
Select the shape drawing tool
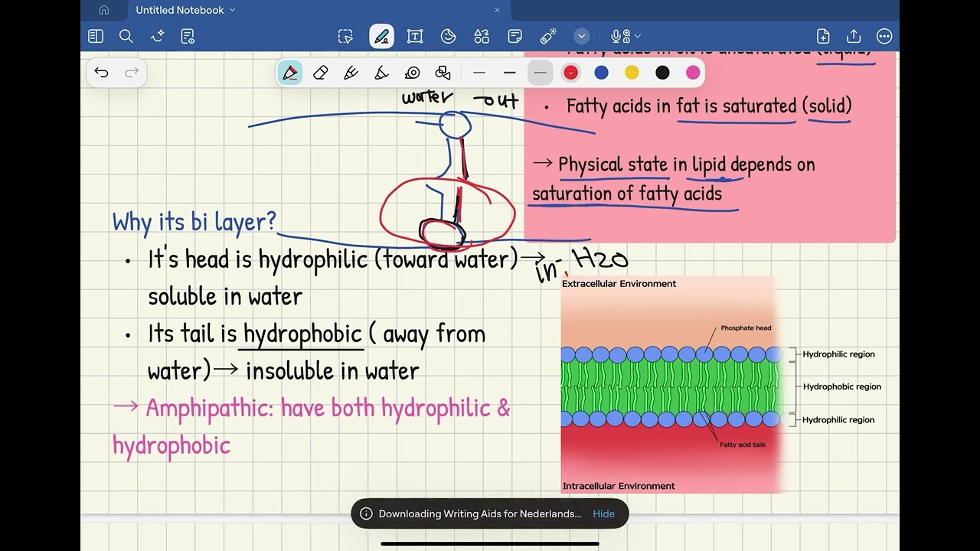tap(443, 73)
